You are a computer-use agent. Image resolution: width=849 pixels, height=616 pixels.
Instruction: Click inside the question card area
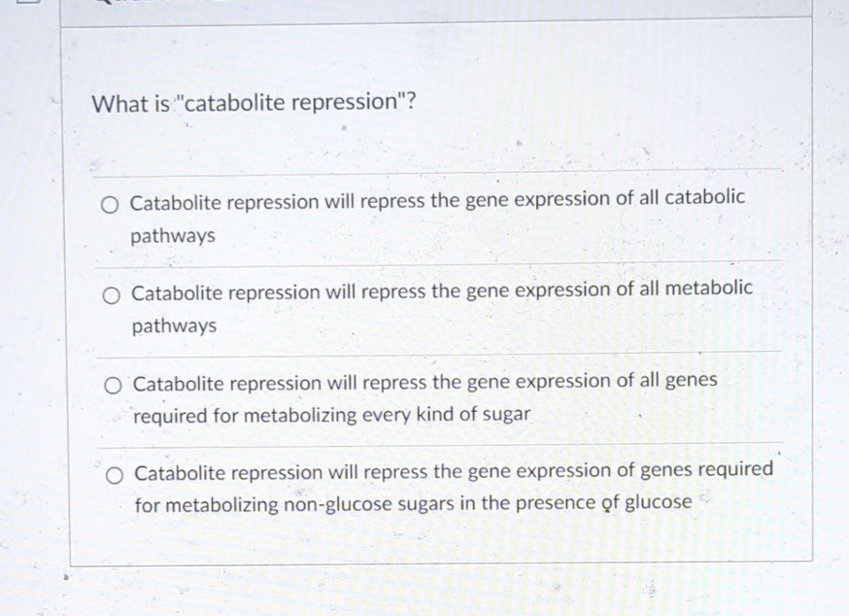pyautogui.click(x=437, y=291)
